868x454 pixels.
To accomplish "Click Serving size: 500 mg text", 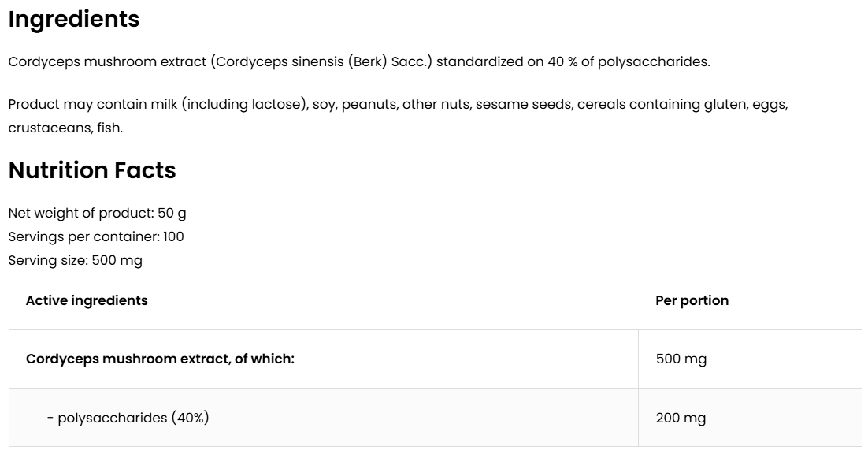I will [x=75, y=260].
